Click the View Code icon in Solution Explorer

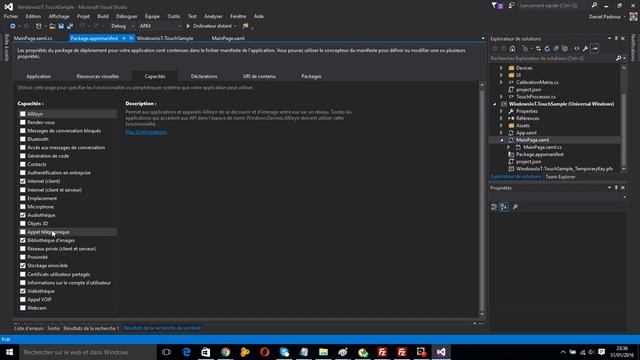(576, 49)
